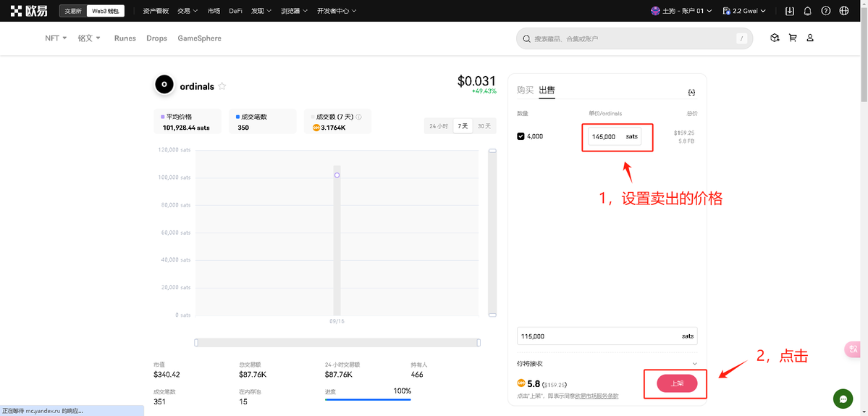Expand the NFT navigation dropdown
The width and height of the screenshot is (868, 416).
(56, 38)
